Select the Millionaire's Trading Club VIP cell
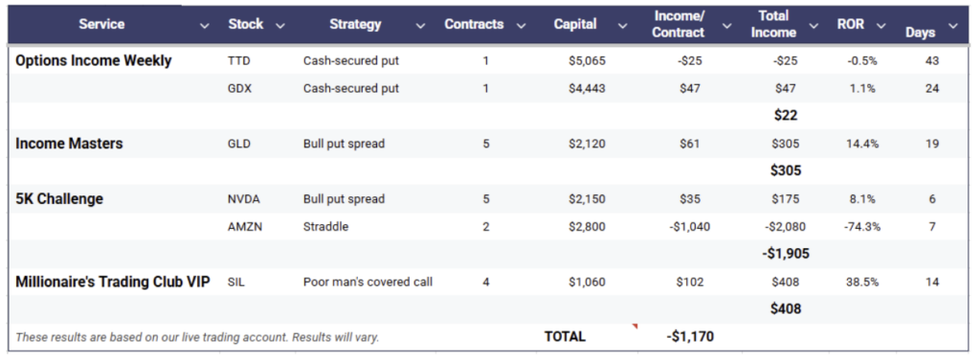The height and width of the screenshot is (361, 980). click(x=113, y=282)
